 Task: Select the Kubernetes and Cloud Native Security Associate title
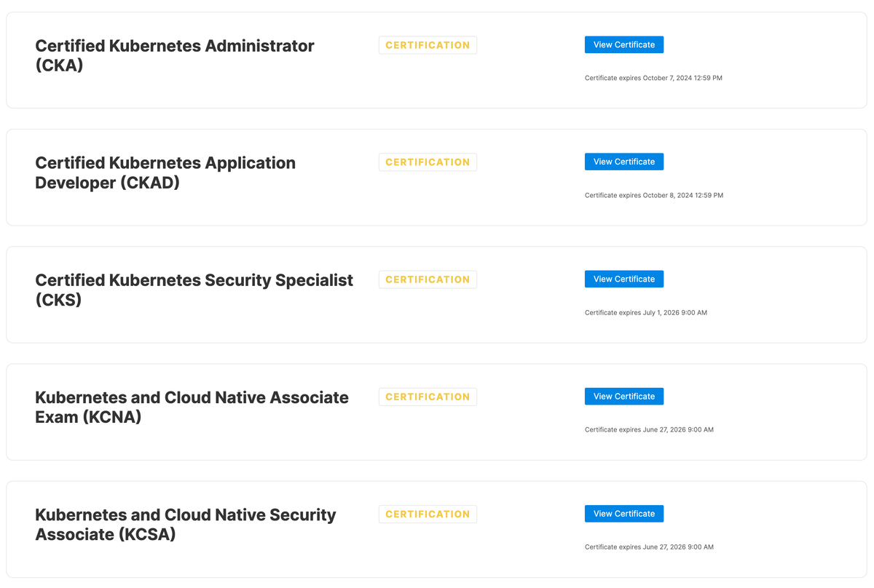[186, 524]
